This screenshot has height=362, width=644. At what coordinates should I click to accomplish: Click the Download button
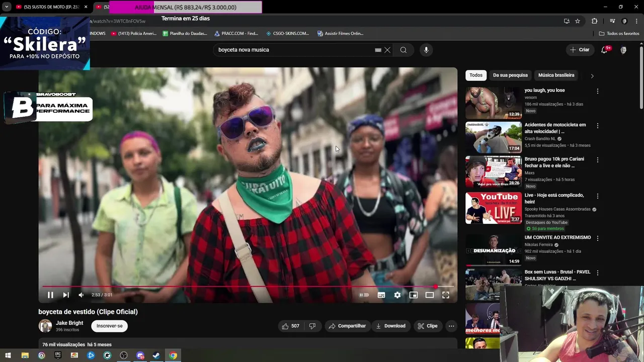pos(391,326)
